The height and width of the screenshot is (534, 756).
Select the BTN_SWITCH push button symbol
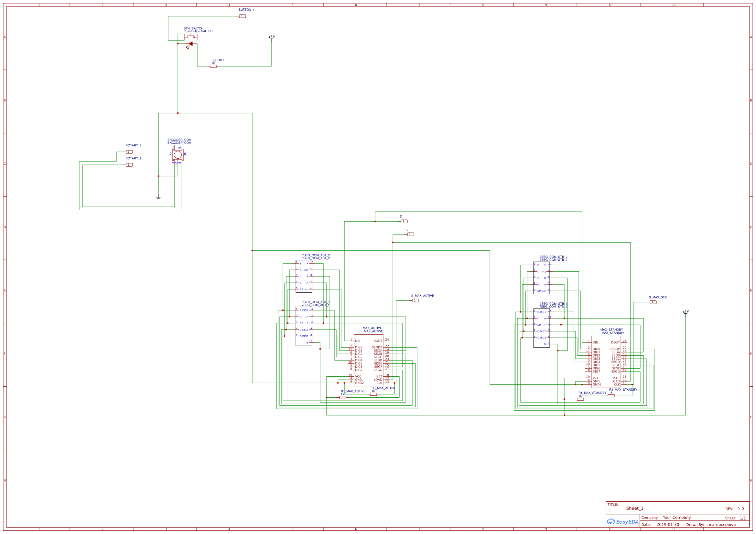190,37
